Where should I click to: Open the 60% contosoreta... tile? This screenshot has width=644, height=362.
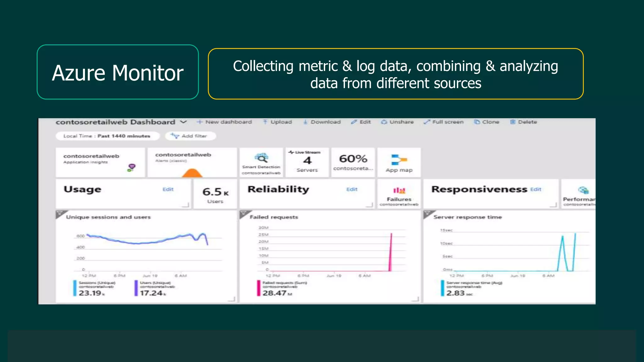353,162
